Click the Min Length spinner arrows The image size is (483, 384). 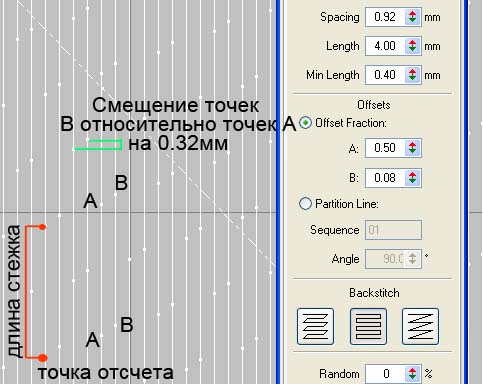413,75
